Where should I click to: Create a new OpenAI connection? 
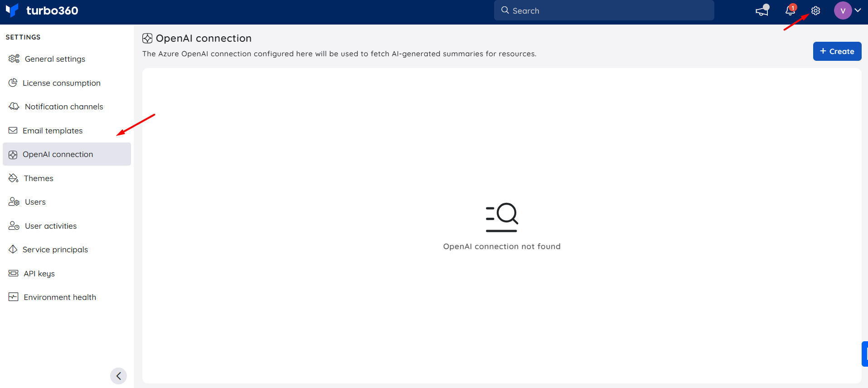(837, 51)
